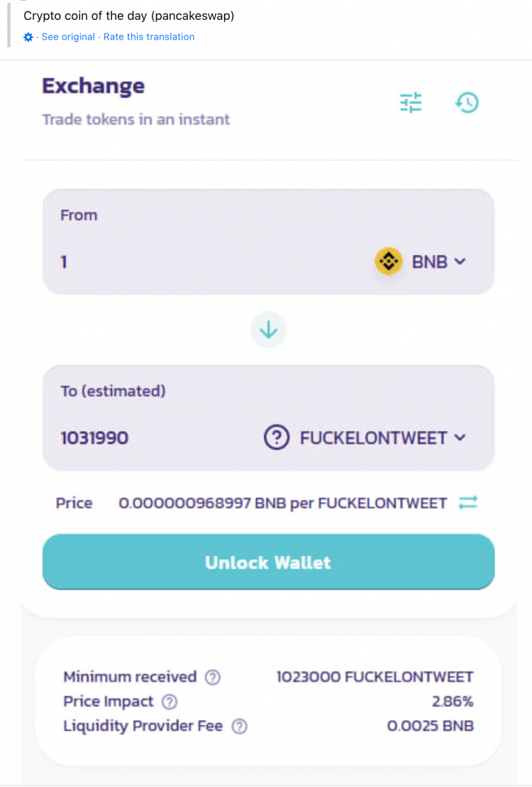Click the 2.86% price impact value

(x=453, y=701)
